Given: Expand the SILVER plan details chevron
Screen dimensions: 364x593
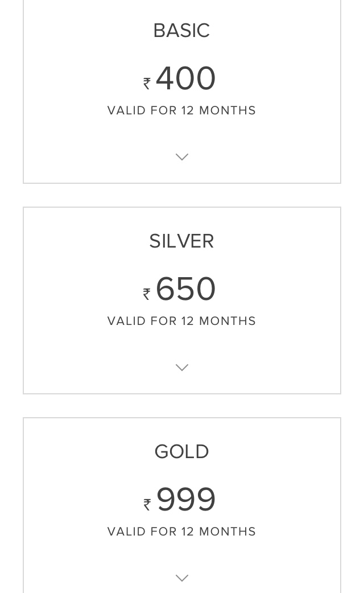Looking at the screenshot, I should click(x=182, y=367).
